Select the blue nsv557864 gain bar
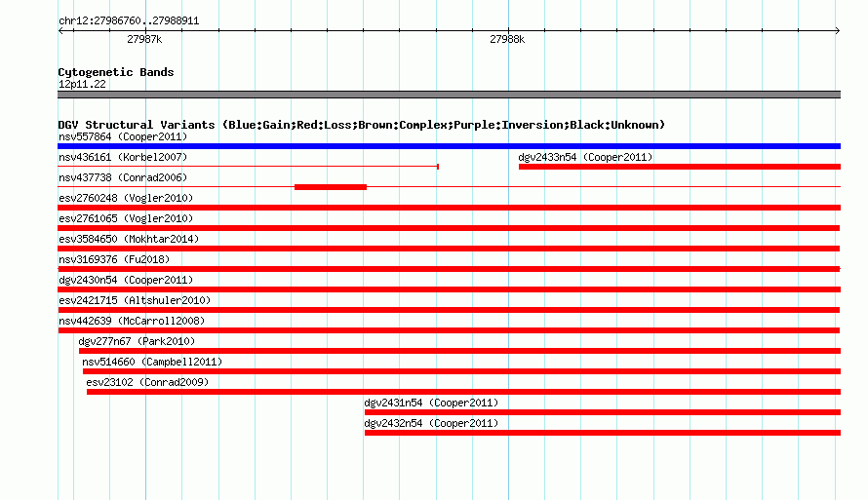868x500 pixels. click(449, 146)
